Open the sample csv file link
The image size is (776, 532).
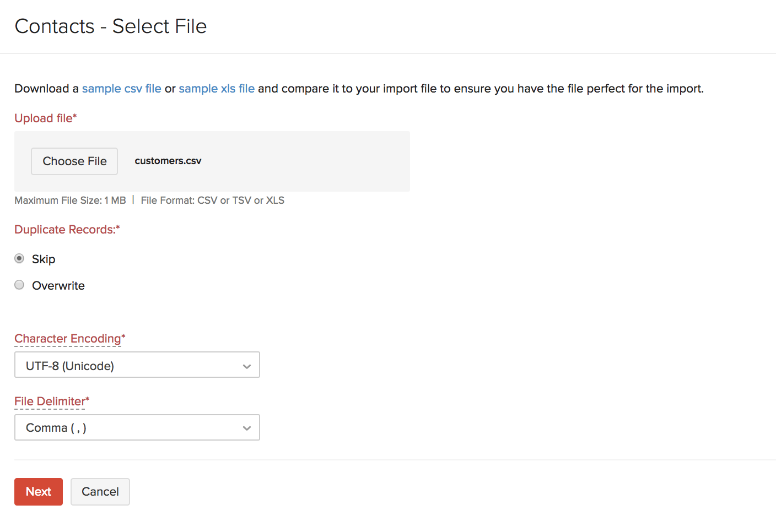(x=121, y=89)
